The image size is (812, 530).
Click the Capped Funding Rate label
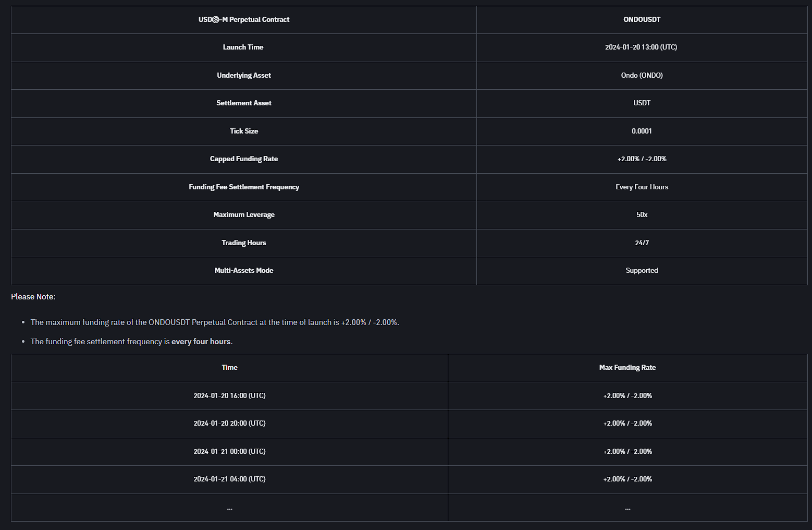pyautogui.click(x=243, y=159)
